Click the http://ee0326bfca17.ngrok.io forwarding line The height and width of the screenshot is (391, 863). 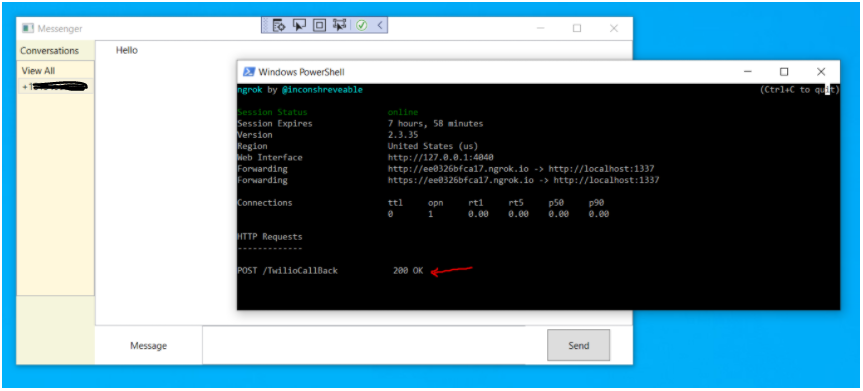click(x=521, y=169)
